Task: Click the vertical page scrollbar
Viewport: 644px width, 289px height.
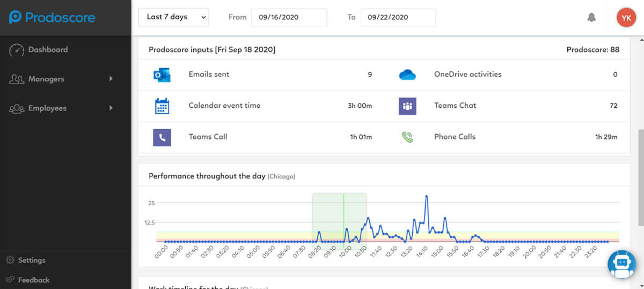Action: 640,177
